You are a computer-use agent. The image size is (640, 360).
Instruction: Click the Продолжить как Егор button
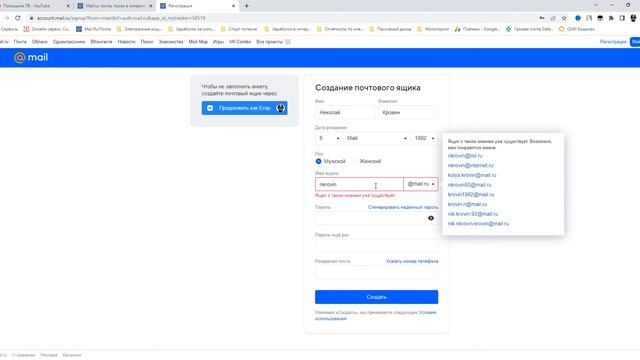244,108
